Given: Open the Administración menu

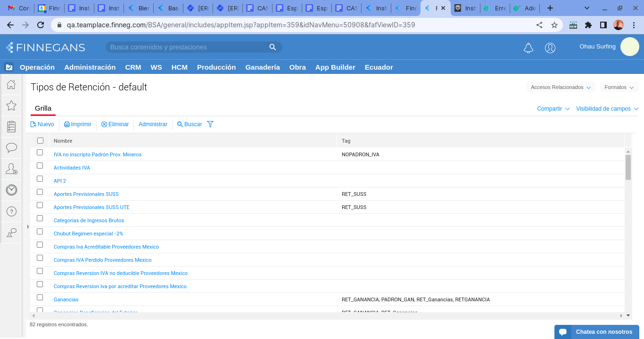Looking at the screenshot, I should pos(90,67).
